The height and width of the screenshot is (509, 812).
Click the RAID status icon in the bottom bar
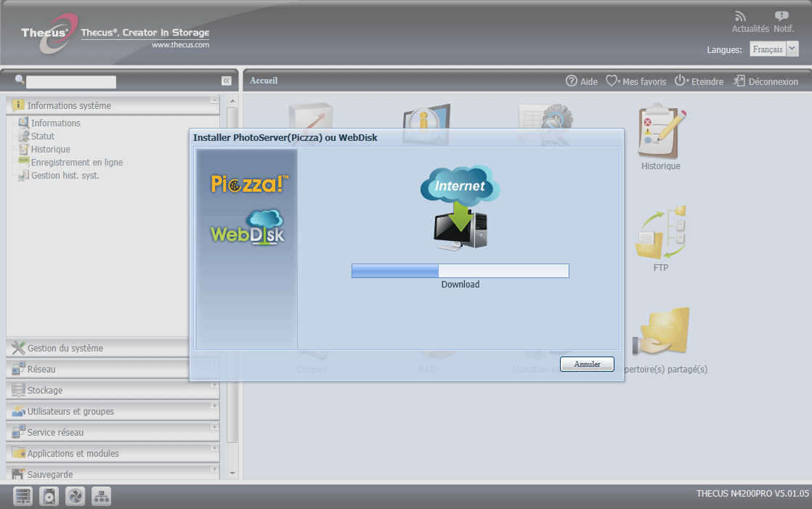23,497
